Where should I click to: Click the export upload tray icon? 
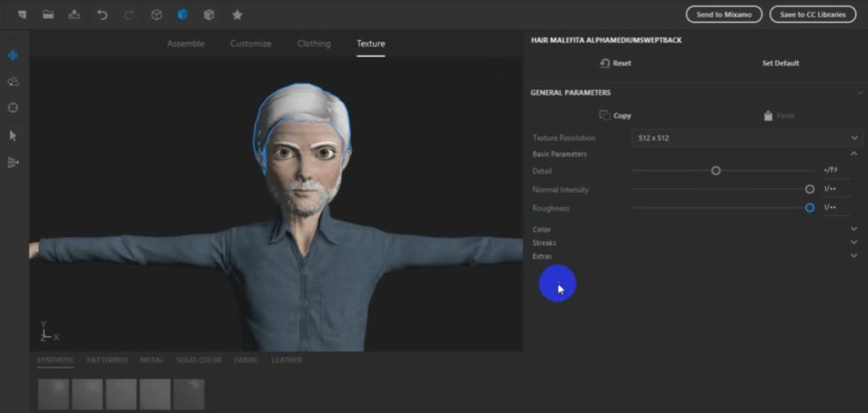(75, 15)
